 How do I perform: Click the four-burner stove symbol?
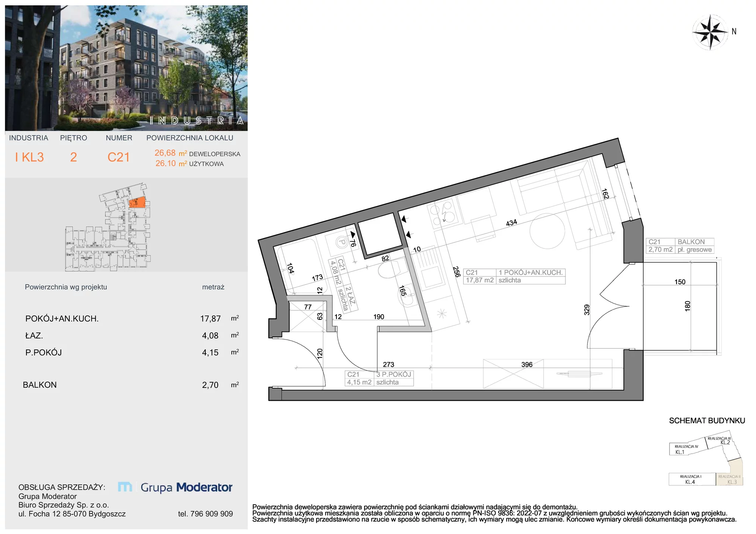(x=443, y=214)
